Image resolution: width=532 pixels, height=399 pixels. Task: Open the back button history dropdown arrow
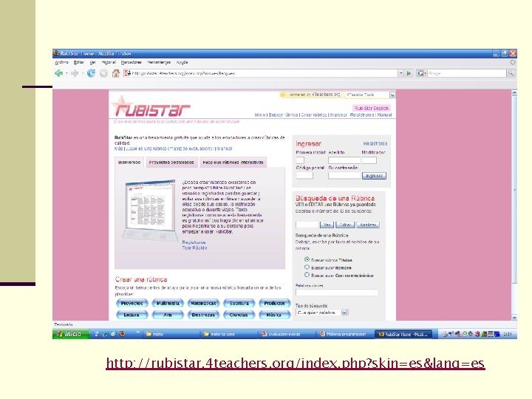click(x=66, y=73)
